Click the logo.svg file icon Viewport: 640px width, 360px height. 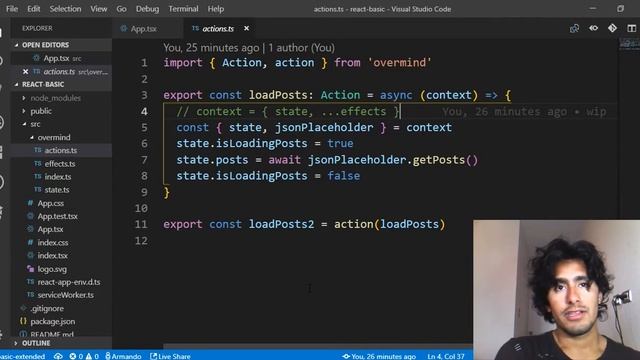30,269
